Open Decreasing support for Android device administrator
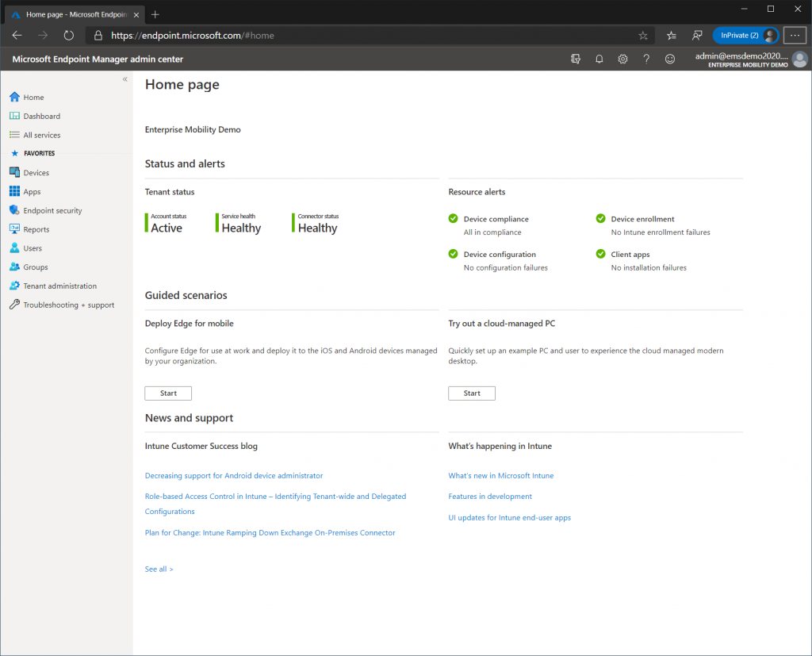Screen dimensions: 812x656 pyautogui.click(x=234, y=475)
